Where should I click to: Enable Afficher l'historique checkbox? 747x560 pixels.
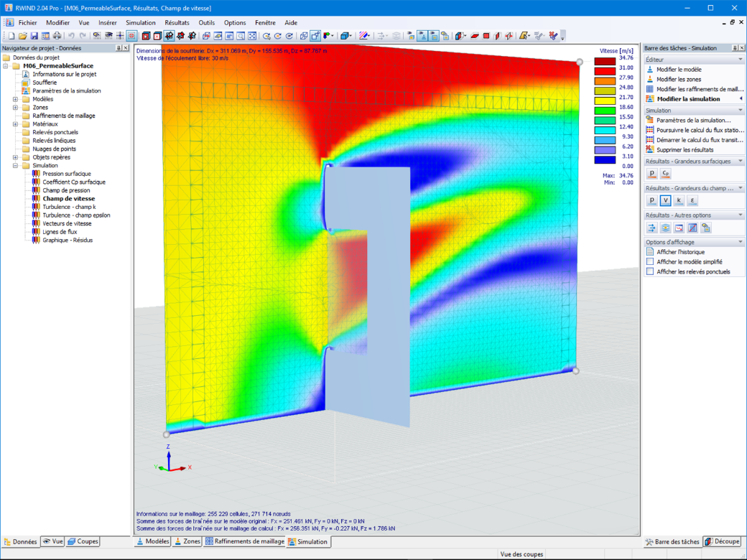coord(650,251)
